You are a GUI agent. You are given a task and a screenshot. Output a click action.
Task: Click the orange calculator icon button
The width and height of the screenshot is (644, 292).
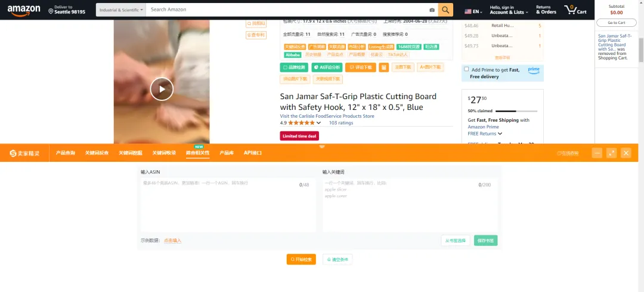(383, 67)
